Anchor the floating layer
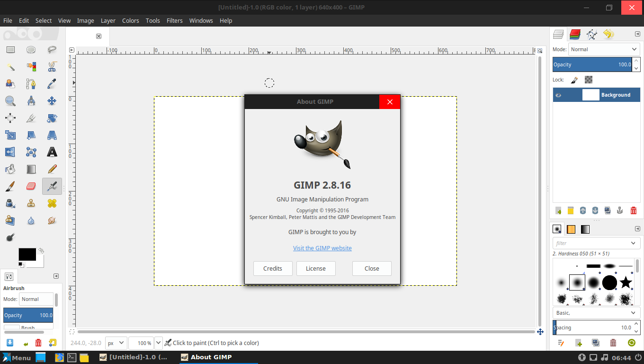 click(x=620, y=210)
